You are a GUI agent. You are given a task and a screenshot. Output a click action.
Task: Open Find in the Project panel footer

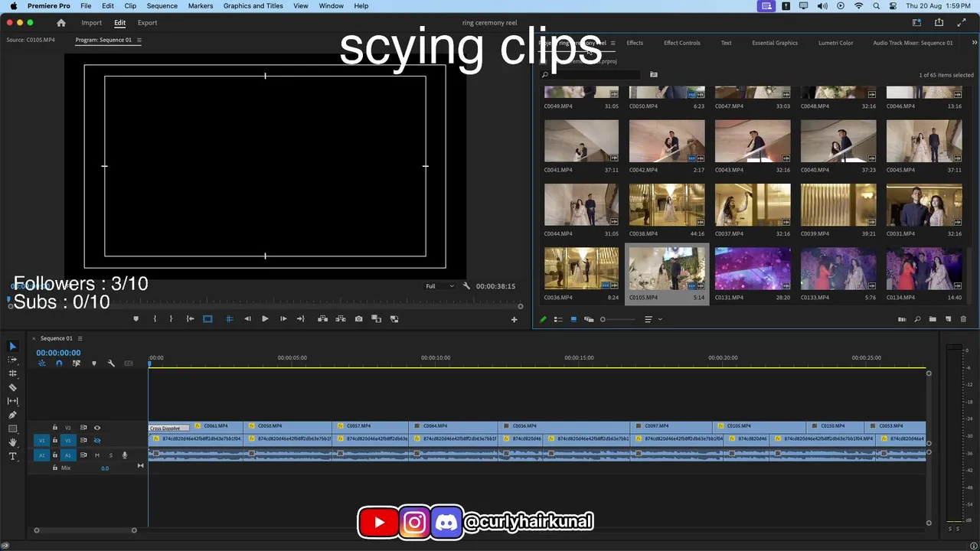(x=917, y=319)
